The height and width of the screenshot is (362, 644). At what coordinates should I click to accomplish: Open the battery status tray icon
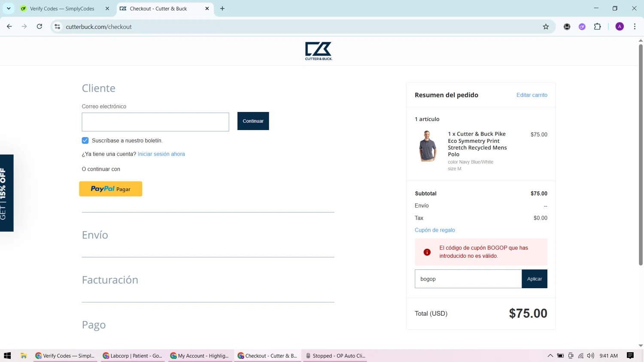560,356
